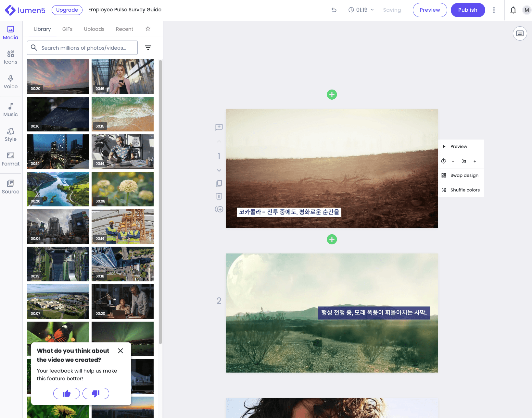Select the pink sunset sky video thumbnail
Image resolution: width=532 pixels, height=418 pixels.
(58, 76)
